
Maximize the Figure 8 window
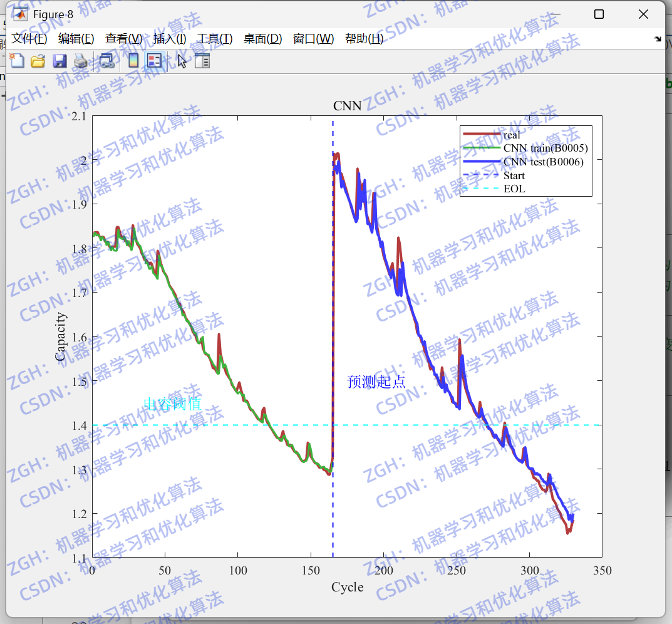click(599, 14)
